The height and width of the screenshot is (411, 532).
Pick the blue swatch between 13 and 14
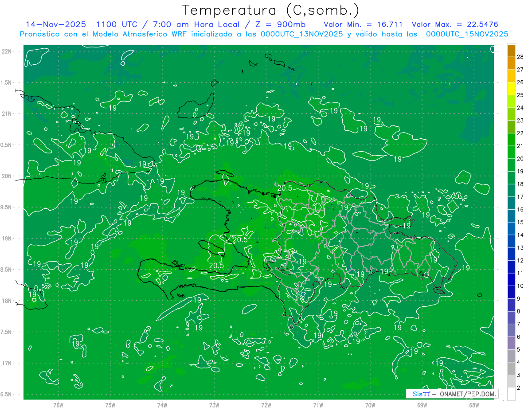pyautogui.click(x=511, y=242)
